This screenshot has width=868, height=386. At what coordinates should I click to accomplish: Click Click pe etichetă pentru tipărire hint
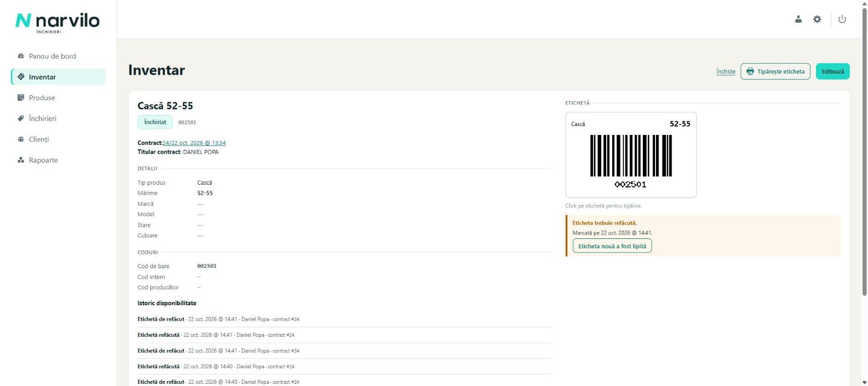point(603,206)
